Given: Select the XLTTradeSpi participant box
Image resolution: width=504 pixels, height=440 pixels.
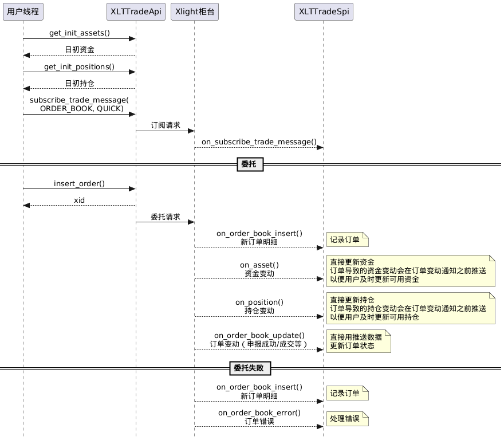Looking at the screenshot, I should tap(324, 12).
